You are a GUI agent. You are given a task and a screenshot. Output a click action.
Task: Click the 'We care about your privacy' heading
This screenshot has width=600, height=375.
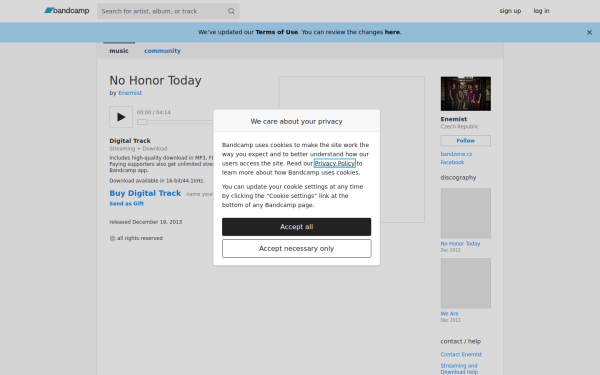pyautogui.click(x=297, y=121)
